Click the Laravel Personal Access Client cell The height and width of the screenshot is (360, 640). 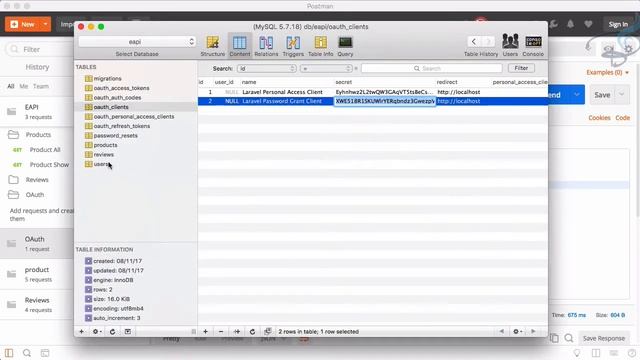(282, 92)
